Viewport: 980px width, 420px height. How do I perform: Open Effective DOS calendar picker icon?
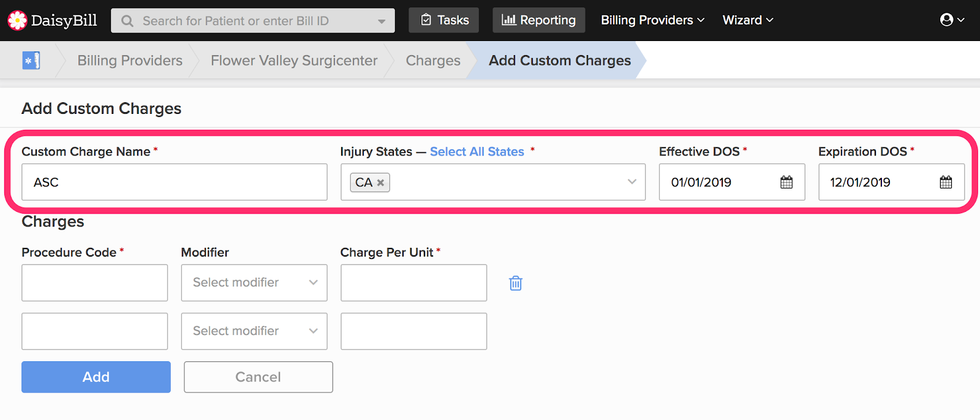(786, 182)
